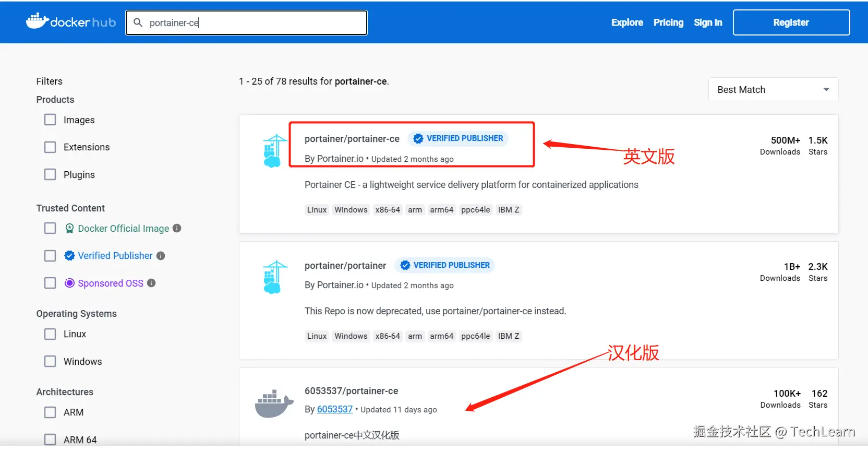Click Windows tag on portainer-ce card
Image resolution: width=868 pixels, height=451 pixels.
click(351, 210)
